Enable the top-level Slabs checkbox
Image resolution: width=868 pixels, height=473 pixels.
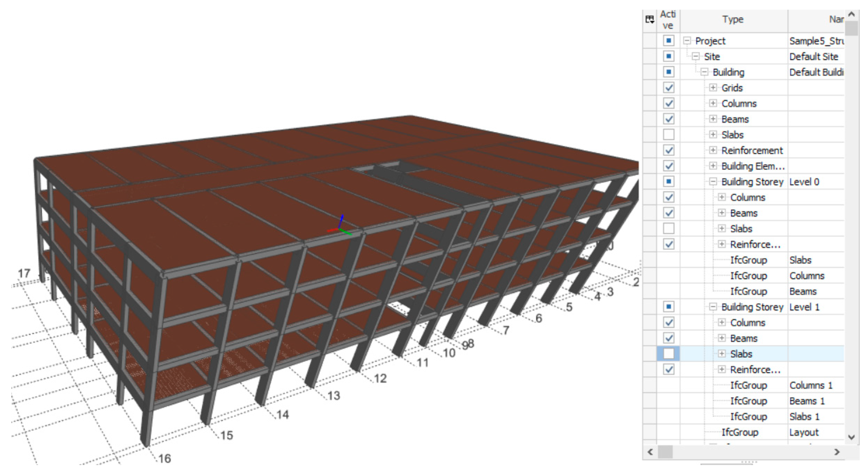click(x=669, y=134)
